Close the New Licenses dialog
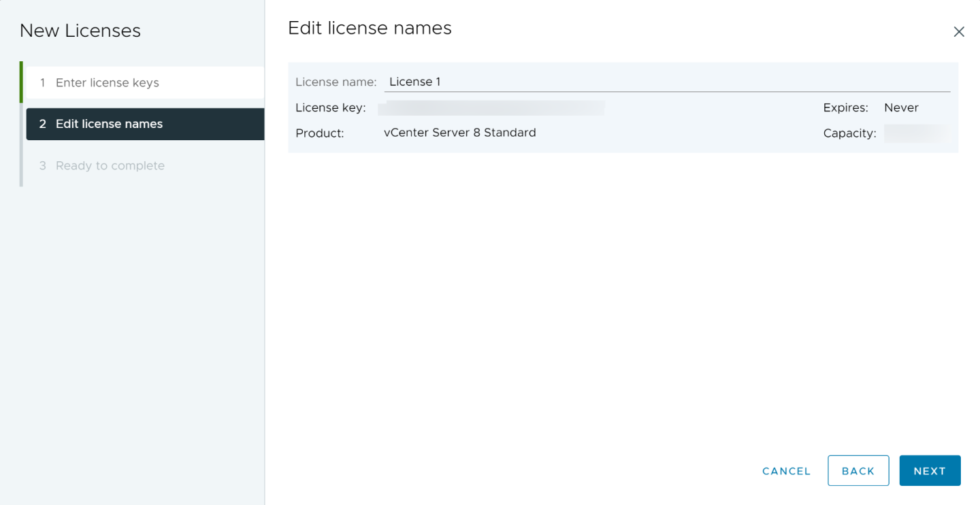The image size is (980, 505). 958,32
